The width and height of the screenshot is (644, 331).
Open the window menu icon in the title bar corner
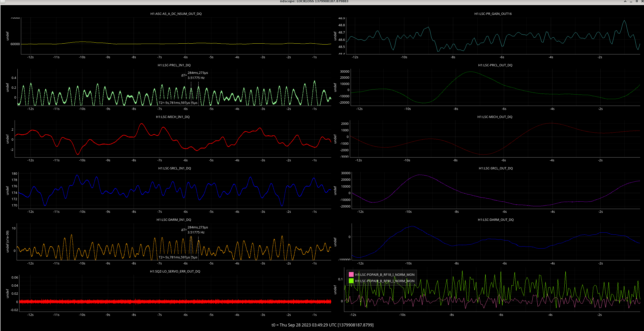click(x=3, y=2)
